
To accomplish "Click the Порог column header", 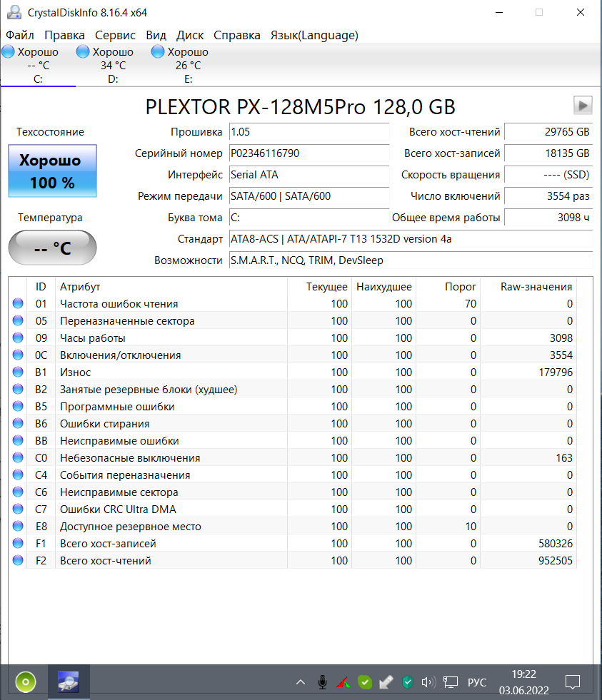I will (x=448, y=287).
